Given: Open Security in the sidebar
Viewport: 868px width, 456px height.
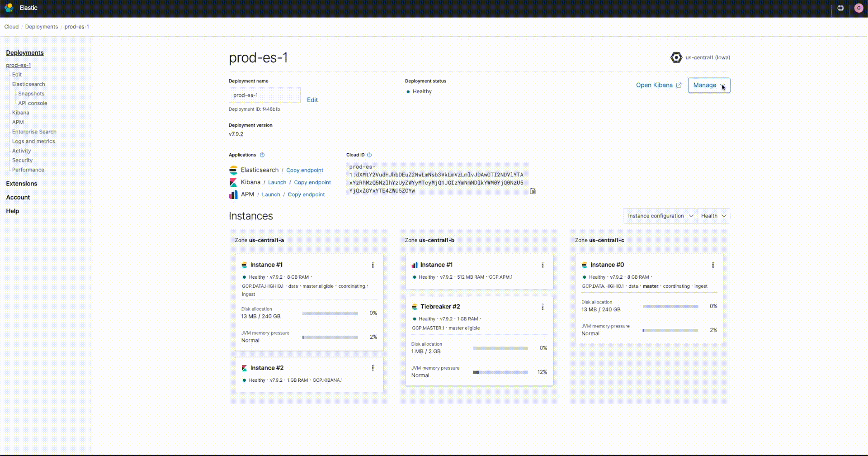Looking at the screenshot, I should click(22, 160).
